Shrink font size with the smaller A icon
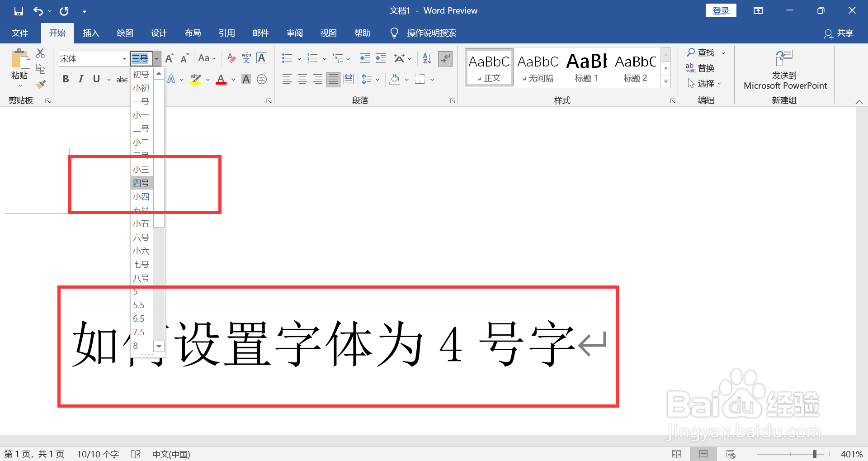 (184, 58)
